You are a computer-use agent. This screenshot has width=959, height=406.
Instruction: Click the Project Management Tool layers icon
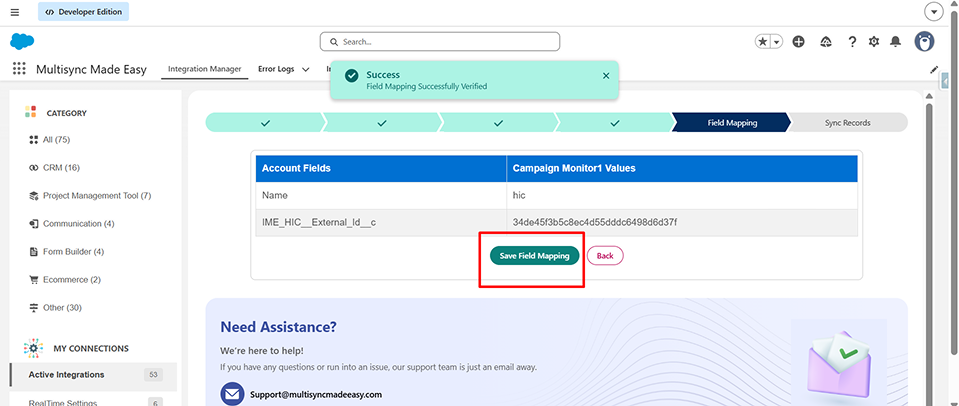(34, 196)
